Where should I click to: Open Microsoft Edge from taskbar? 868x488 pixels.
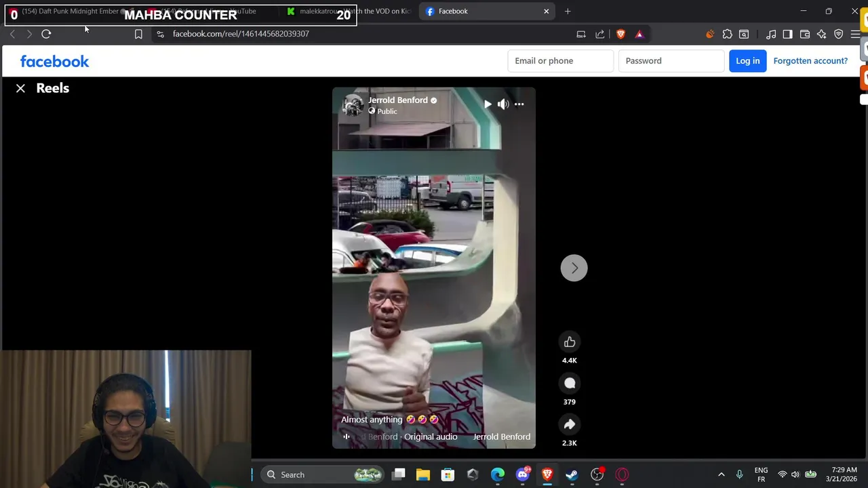[498, 475]
